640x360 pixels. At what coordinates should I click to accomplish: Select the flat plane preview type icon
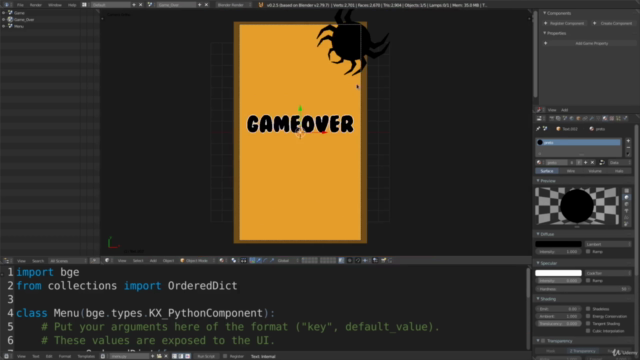627,191
